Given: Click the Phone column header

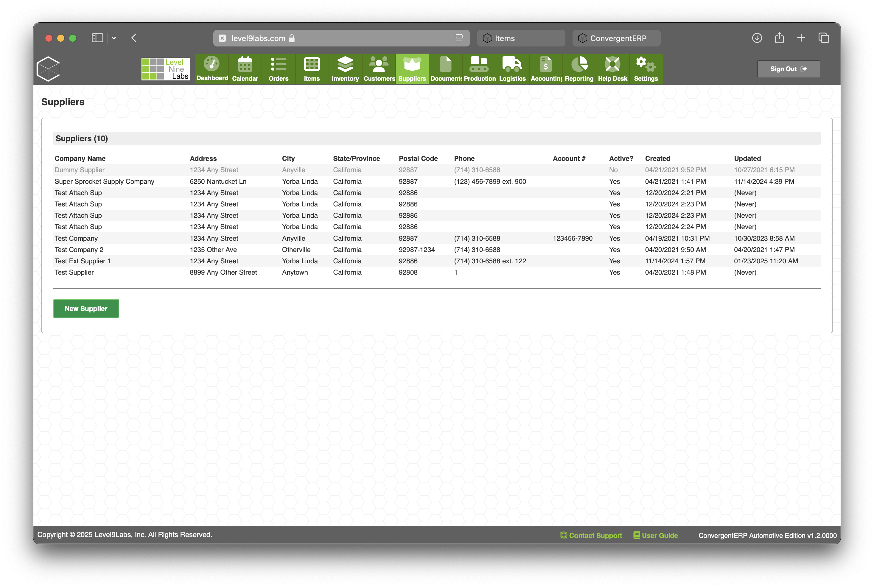Looking at the screenshot, I should click(x=464, y=159).
